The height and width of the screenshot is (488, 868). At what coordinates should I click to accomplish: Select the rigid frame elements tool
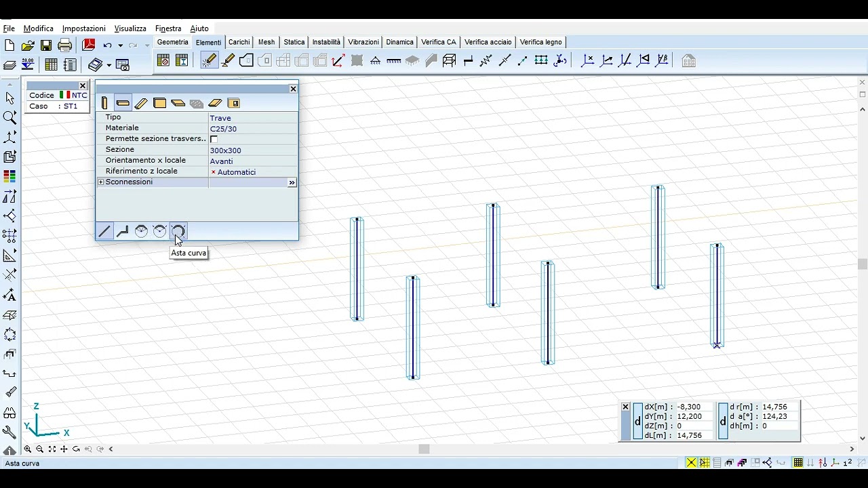pos(449,61)
